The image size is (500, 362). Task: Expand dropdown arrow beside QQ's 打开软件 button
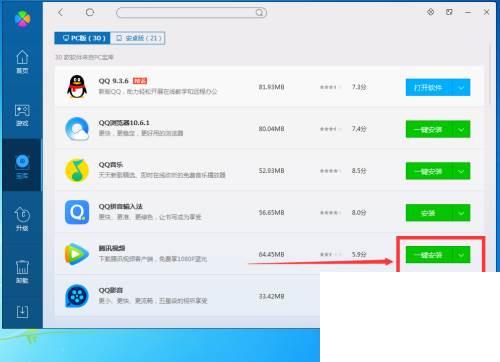(461, 87)
